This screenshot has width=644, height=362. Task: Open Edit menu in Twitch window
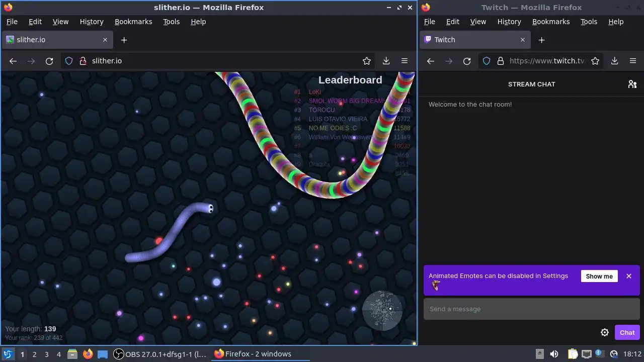(453, 22)
